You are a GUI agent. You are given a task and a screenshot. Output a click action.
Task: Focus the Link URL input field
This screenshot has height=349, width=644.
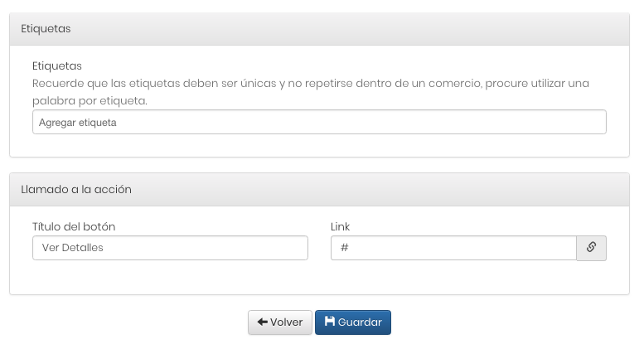point(453,248)
